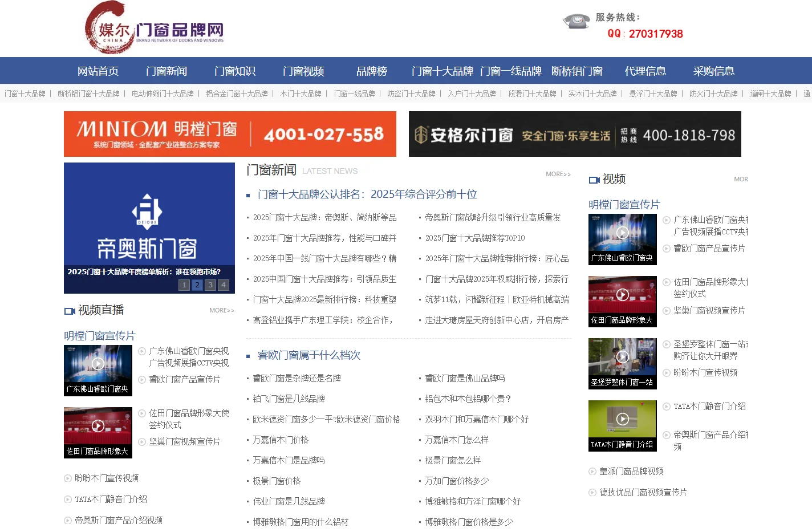Image resolution: width=812 pixels, height=532 pixels.
Task: Open article 万加门窗价格多少
Action: tap(457, 481)
